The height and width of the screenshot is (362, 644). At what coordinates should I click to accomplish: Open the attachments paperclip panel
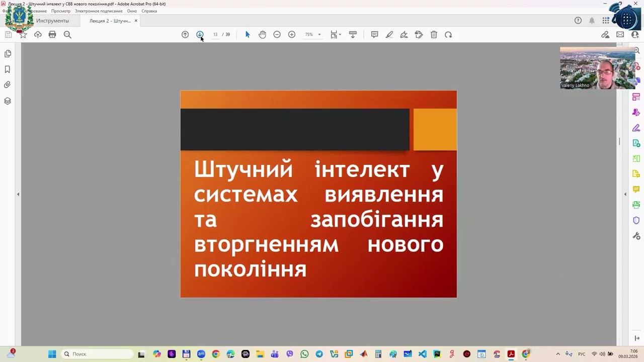pyautogui.click(x=8, y=85)
